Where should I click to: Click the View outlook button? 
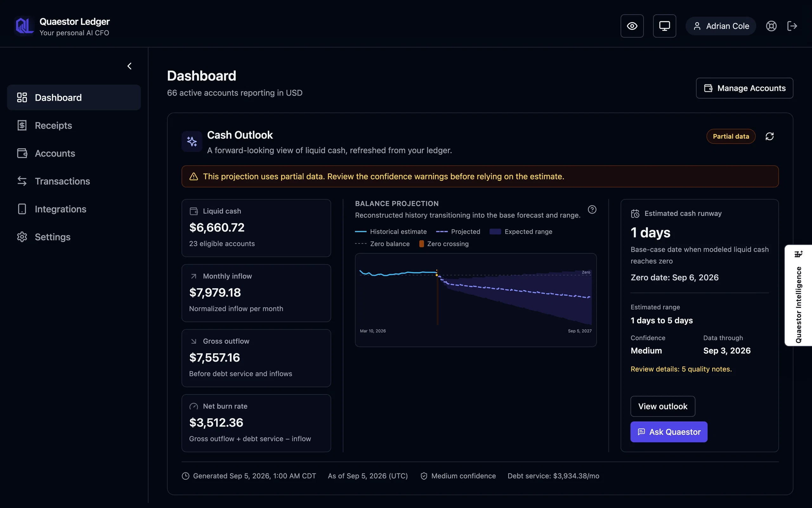click(x=663, y=406)
